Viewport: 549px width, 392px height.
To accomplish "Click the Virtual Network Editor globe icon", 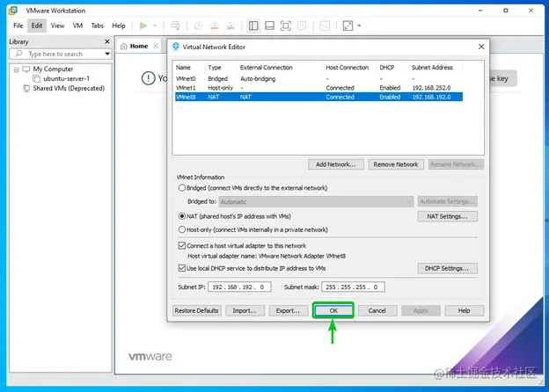I will [x=176, y=47].
